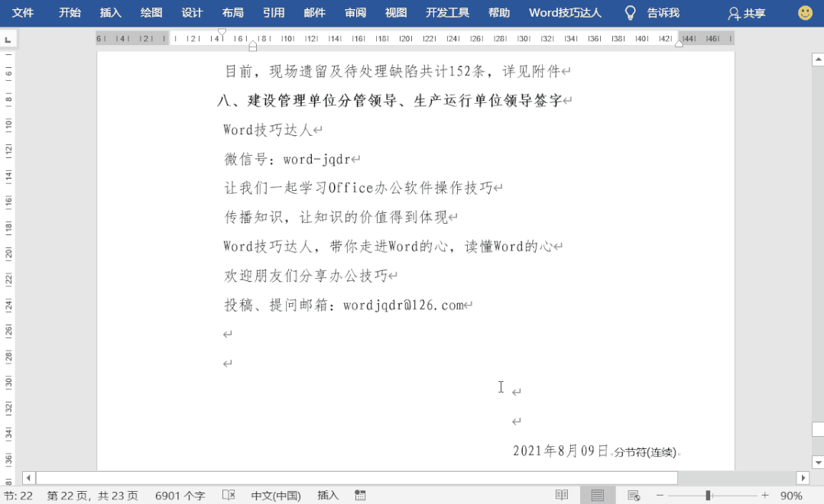Click the spelling proofing check icon

(x=228, y=496)
